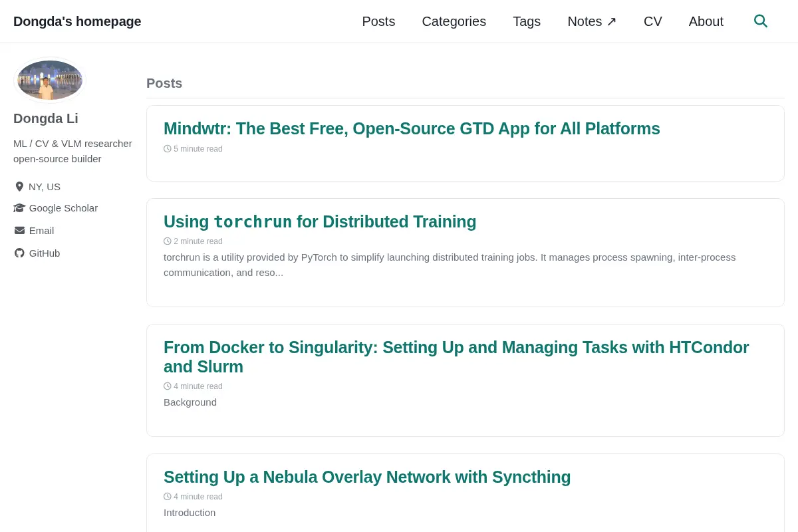Open the search magnifier icon
Viewport: 798px width, 532px height.
761,21
